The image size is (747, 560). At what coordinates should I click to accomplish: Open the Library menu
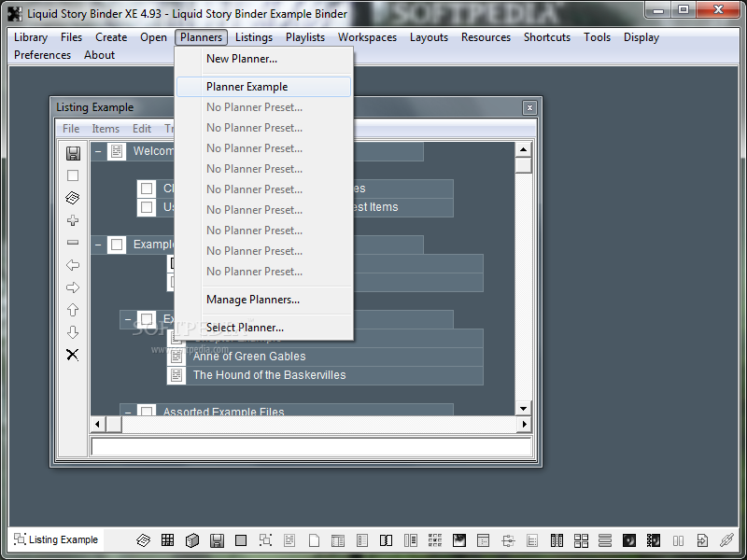pos(31,37)
